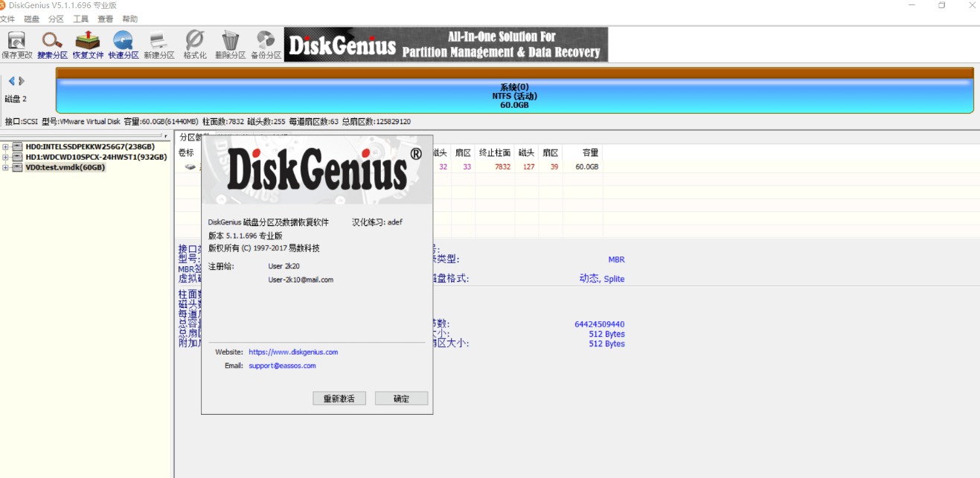
Task: Click the 33 cell in the partition table
Action: (467, 167)
